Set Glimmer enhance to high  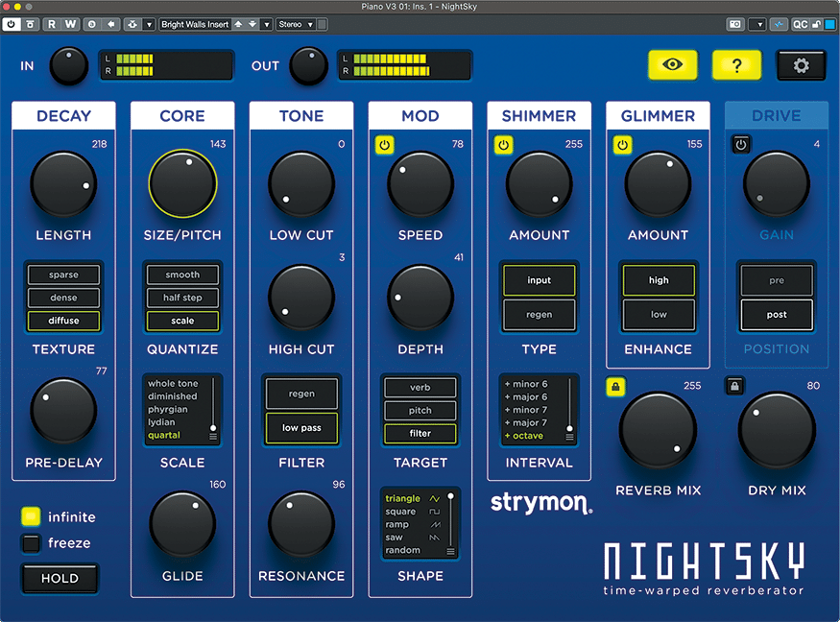(x=659, y=280)
